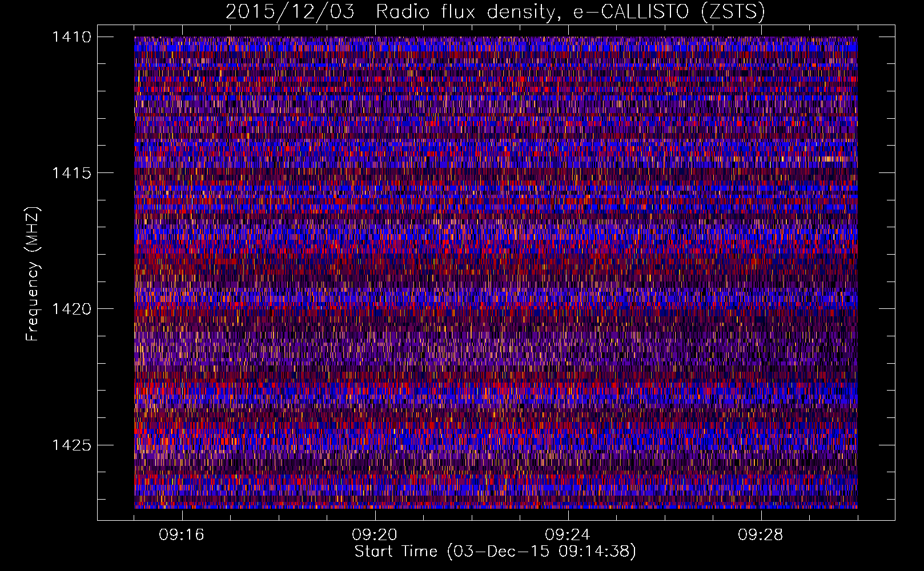Click the 1420 frequency tick label

(71, 309)
